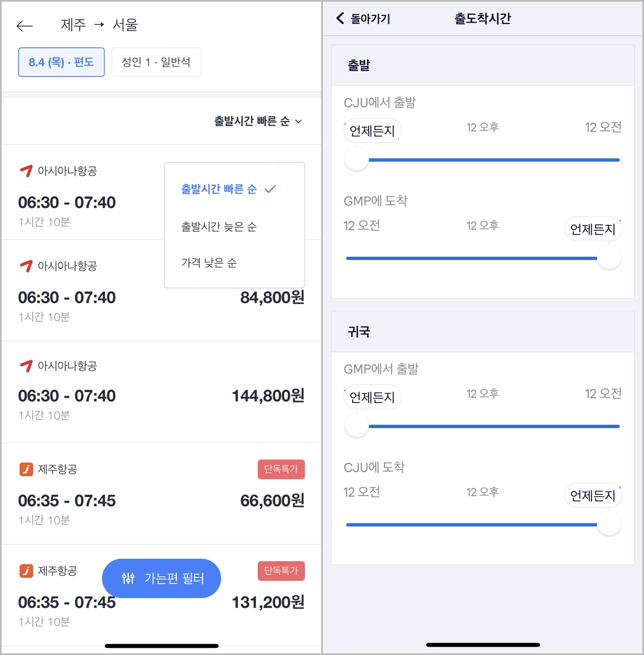The height and width of the screenshot is (655, 644).
Task: Select the 아시아나항공 flight priced 144,800원
Action: (162, 392)
